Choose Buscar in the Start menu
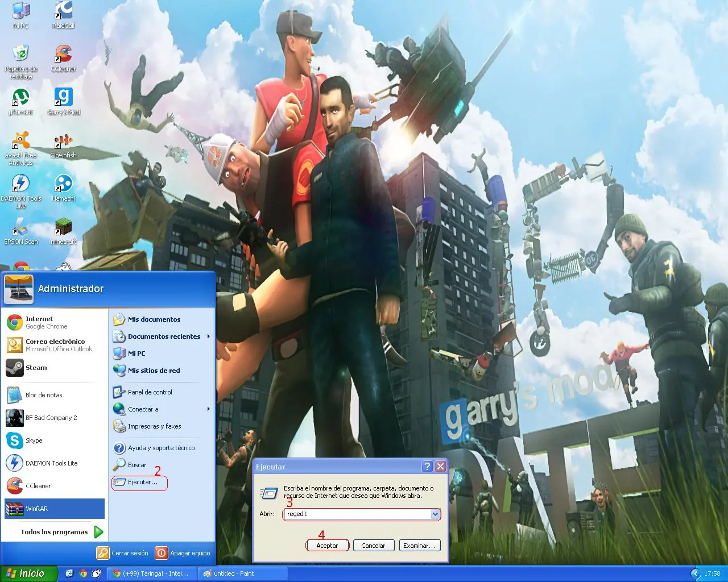The image size is (728, 582). 162,465
